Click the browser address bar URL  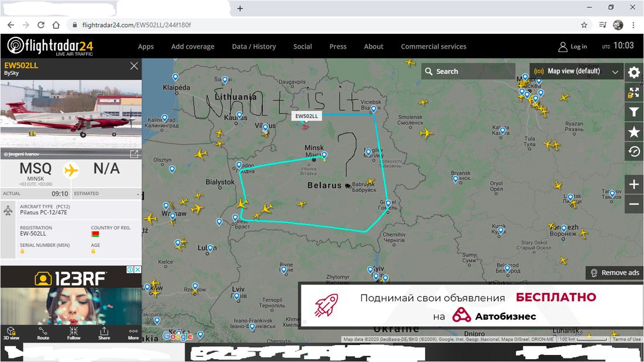(136, 25)
